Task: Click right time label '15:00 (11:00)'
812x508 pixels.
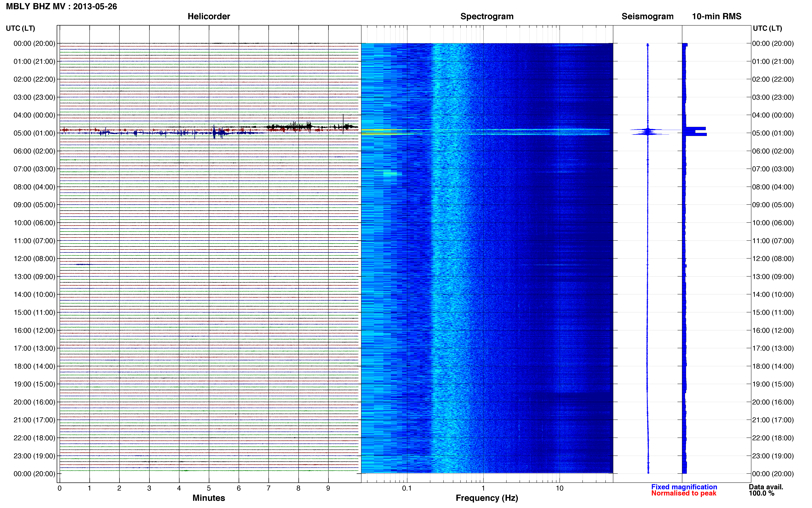Action: coord(773,312)
